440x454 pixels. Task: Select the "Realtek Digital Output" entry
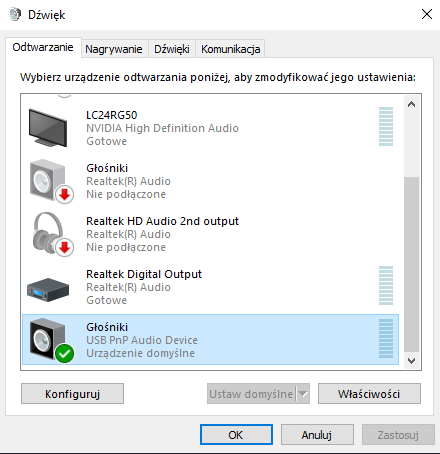point(144,274)
